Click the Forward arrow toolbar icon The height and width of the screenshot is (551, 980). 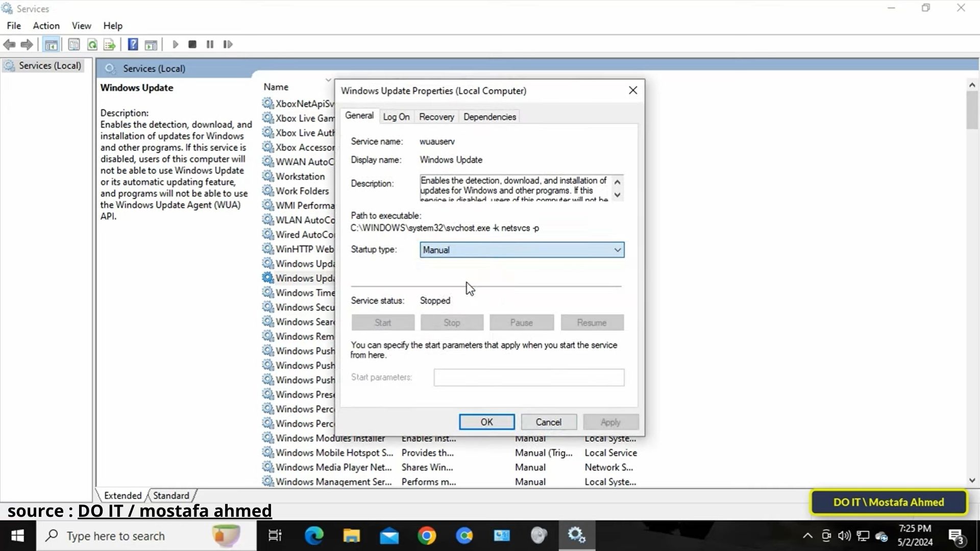[x=27, y=45]
